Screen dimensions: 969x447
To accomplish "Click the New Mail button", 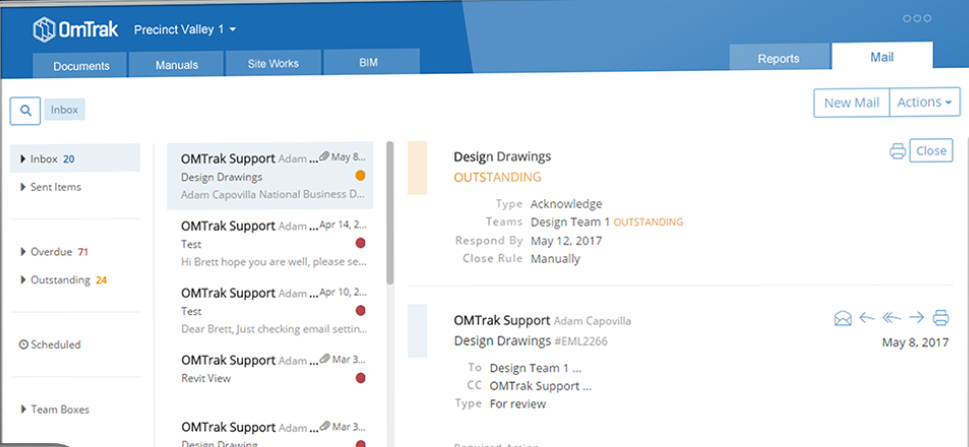I will coord(852,103).
